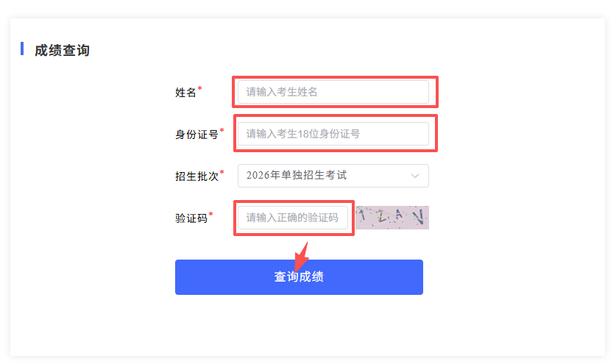Click the red asterisk next to 招生批次

222,172
